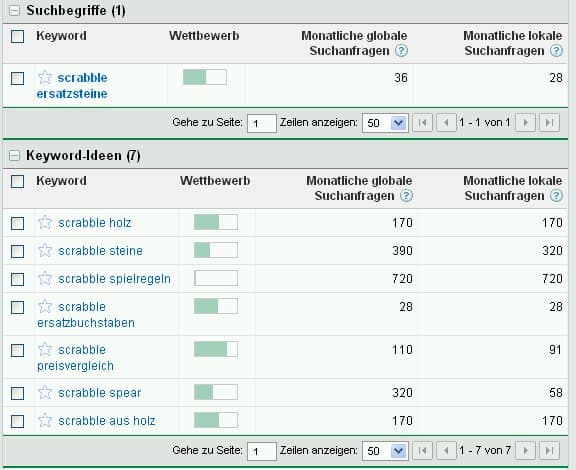576x470 pixels.
Task: Go to next page in Keyword-Ideen pager
Action: coord(525,451)
